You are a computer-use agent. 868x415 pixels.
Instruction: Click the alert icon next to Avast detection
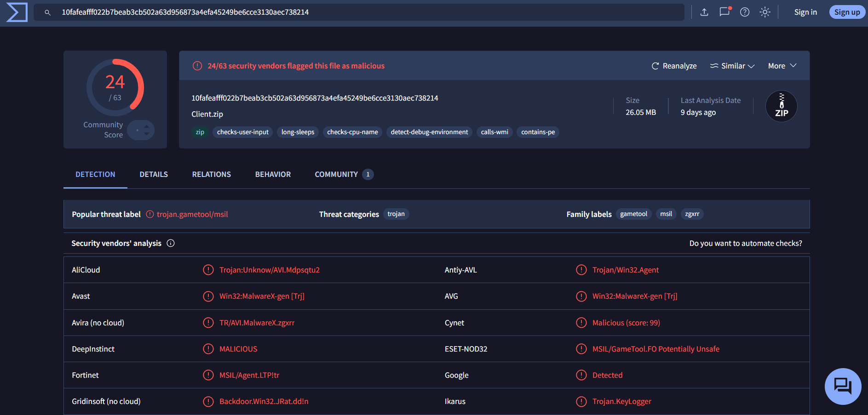pyautogui.click(x=208, y=296)
